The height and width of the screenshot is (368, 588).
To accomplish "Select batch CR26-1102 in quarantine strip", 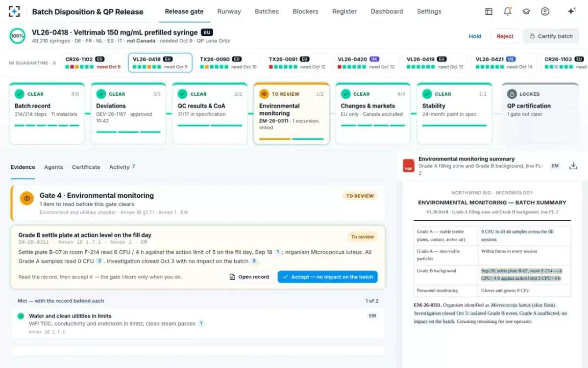I will pos(93,63).
